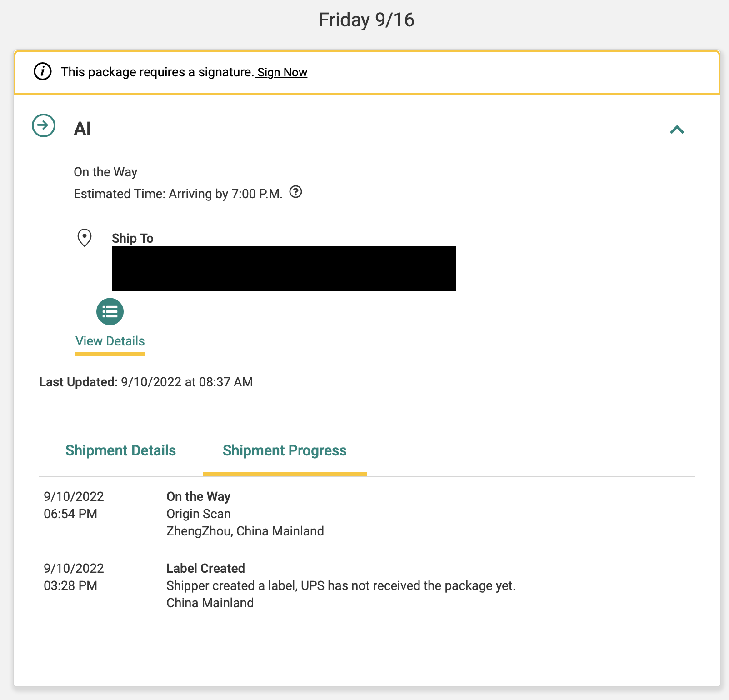The height and width of the screenshot is (700, 729).
Task: Click the 'Last Updated' timestamp line
Action: tap(146, 382)
